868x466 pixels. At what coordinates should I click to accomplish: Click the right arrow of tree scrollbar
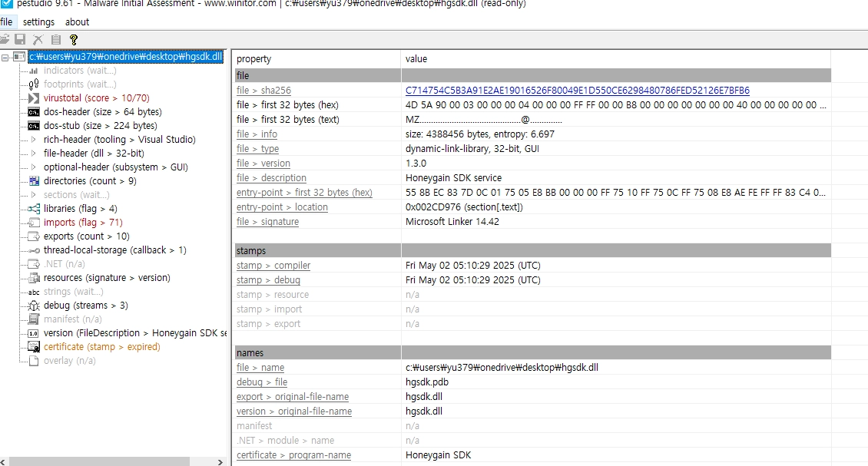[x=220, y=461]
